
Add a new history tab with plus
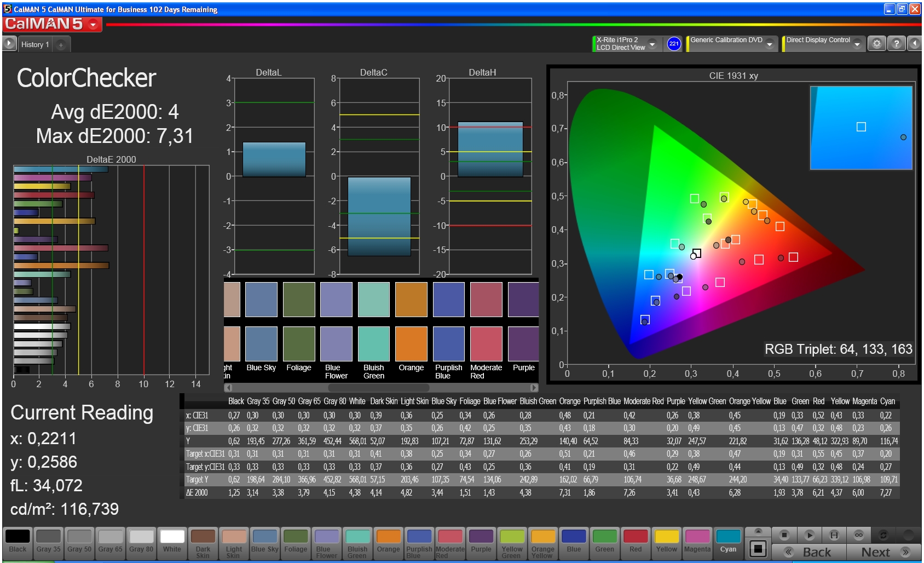pos(61,45)
